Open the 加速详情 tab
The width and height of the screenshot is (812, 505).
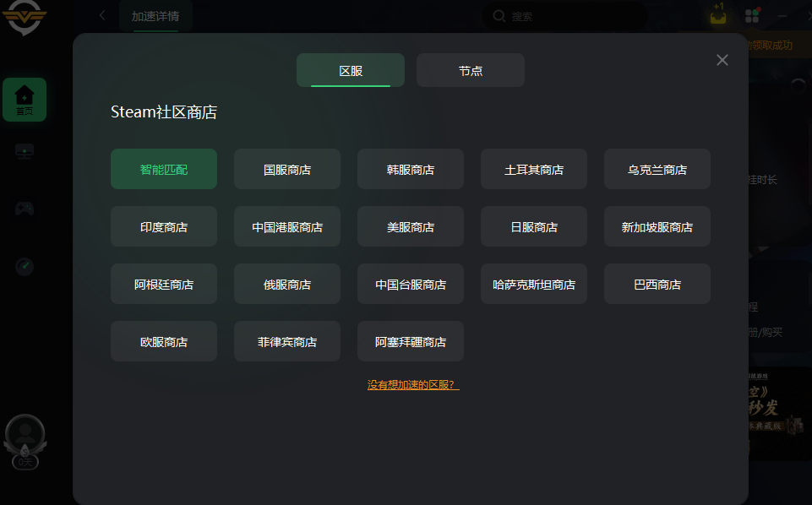click(x=155, y=16)
